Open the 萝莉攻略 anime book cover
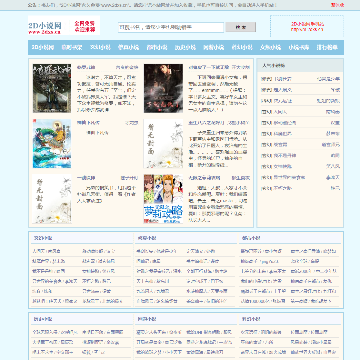 [x=163, y=199]
